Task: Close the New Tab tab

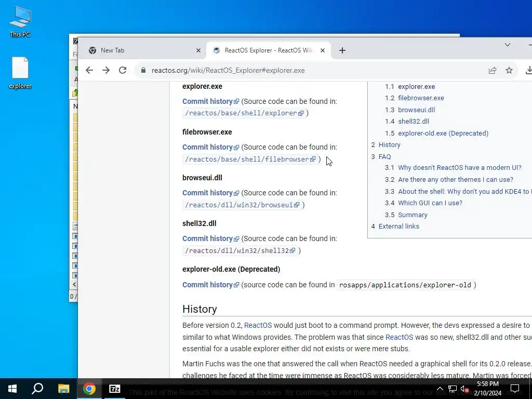Action: [198, 50]
